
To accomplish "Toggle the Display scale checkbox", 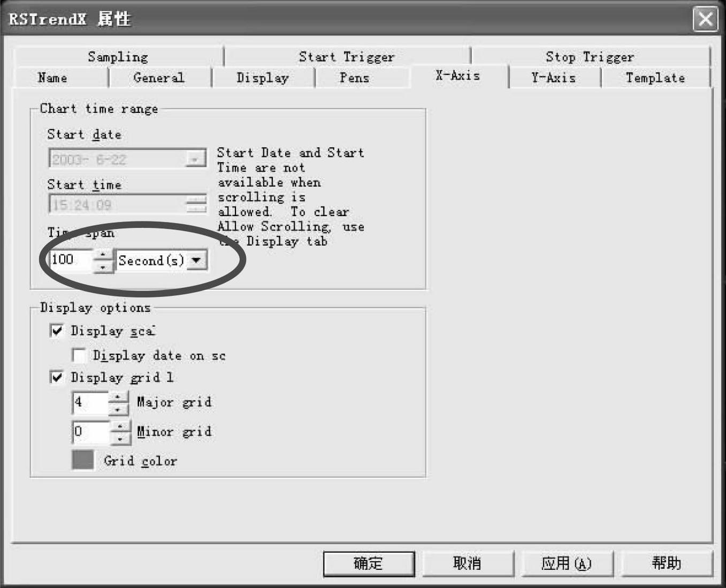I will [x=57, y=331].
